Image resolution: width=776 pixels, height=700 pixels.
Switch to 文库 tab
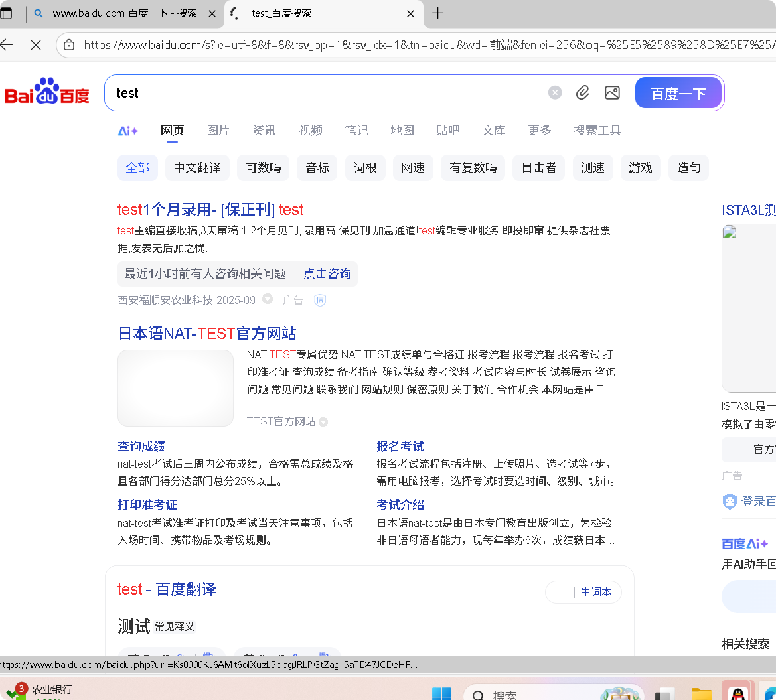[x=494, y=130]
